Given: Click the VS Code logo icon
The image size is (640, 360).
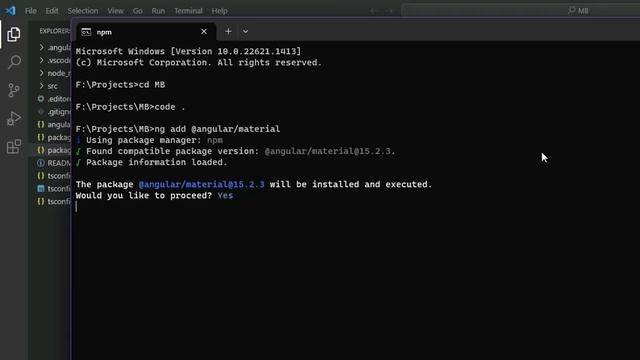Looking at the screenshot, I should pos(10,11).
